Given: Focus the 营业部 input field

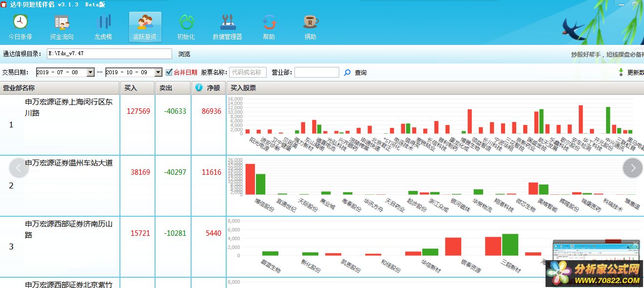Looking at the screenshot, I should coord(316,72).
